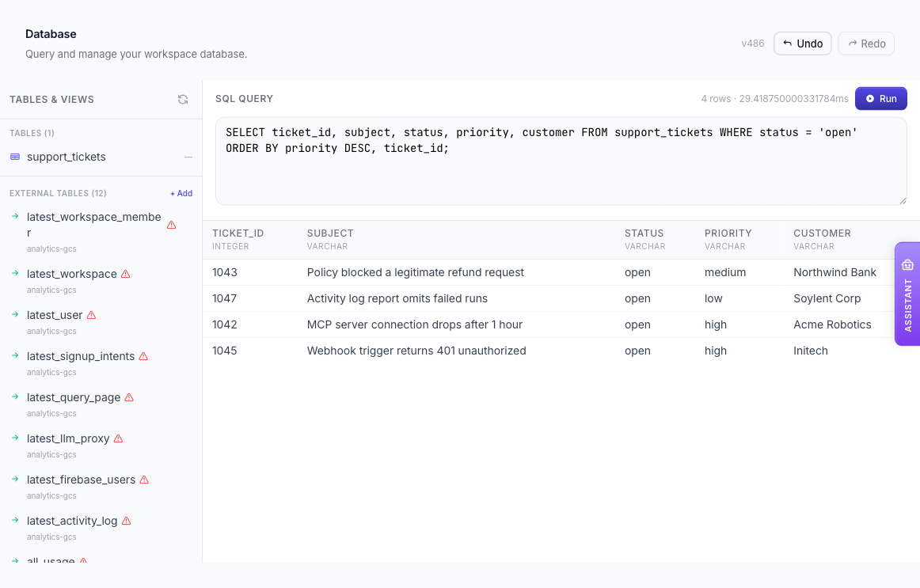This screenshot has width=920, height=588.
Task: Select ticket 1042 cell
Action: point(225,324)
